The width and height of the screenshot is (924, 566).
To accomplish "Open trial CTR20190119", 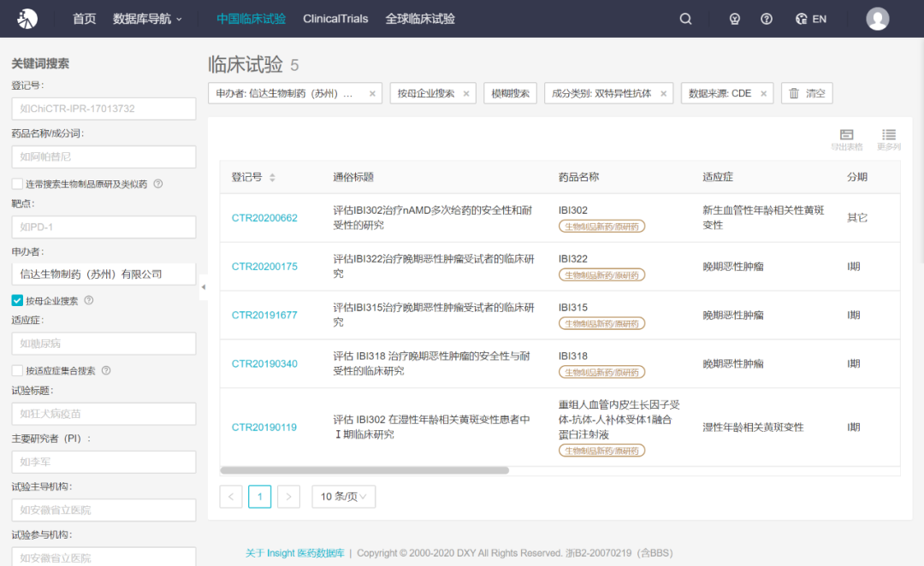I will 264,427.
